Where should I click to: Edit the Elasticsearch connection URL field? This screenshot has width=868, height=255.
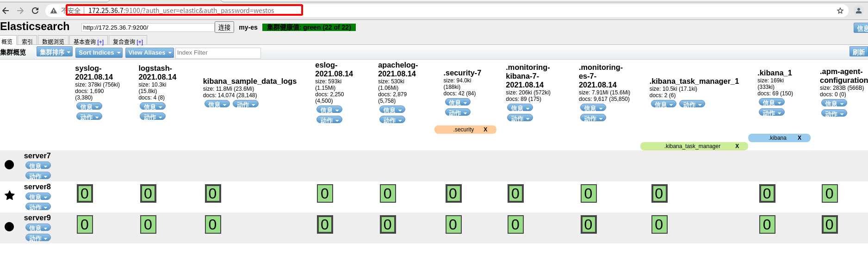point(148,27)
